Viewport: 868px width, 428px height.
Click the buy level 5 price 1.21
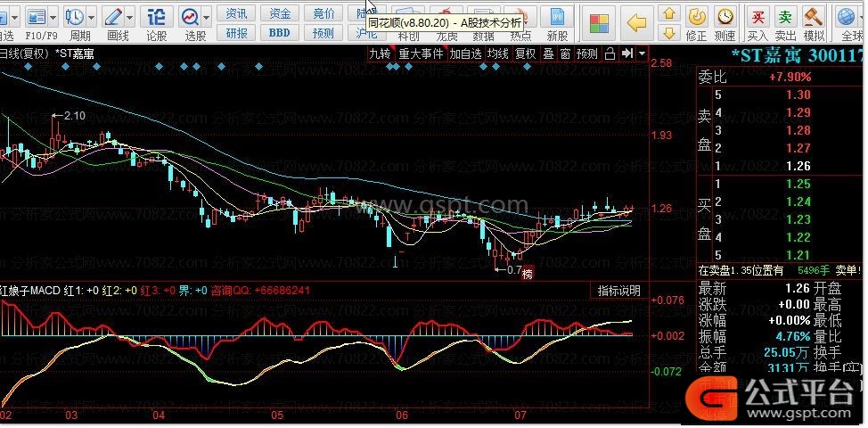[x=798, y=255]
